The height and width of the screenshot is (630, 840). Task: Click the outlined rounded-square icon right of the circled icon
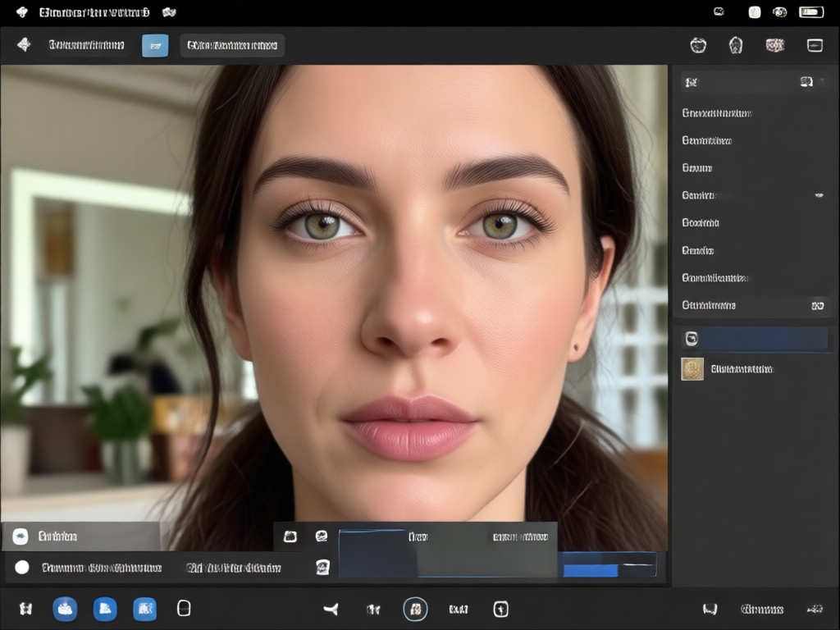tap(501, 609)
